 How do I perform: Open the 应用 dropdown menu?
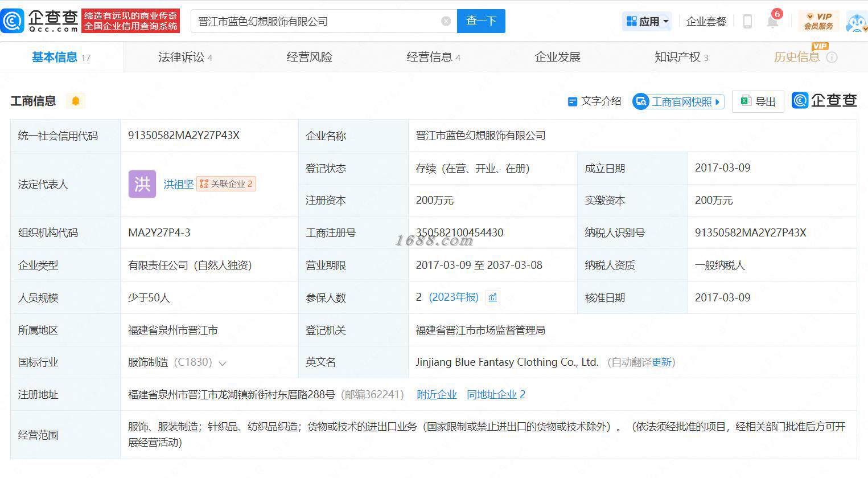click(x=647, y=22)
